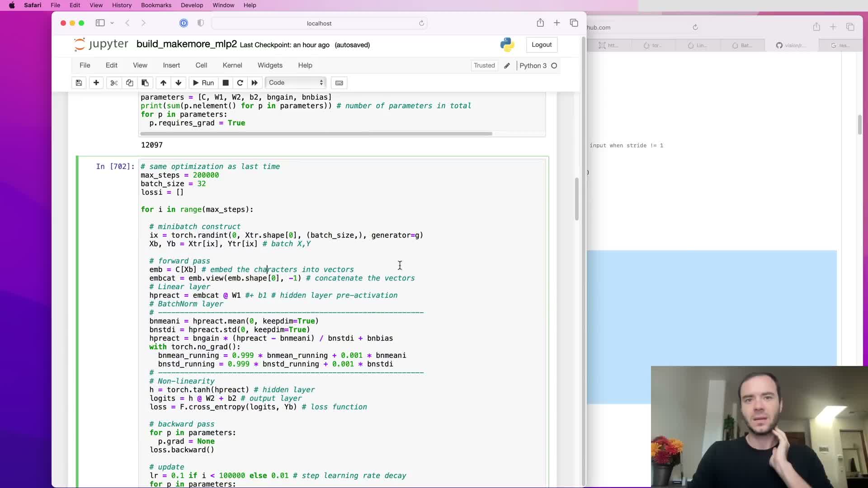
Task: Toggle the privacy shield icon in Safari
Action: 201,23
